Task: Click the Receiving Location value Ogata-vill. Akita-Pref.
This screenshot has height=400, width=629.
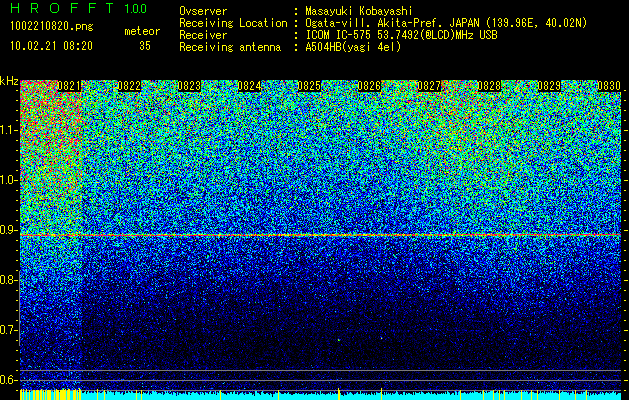Action: click(374, 23)
